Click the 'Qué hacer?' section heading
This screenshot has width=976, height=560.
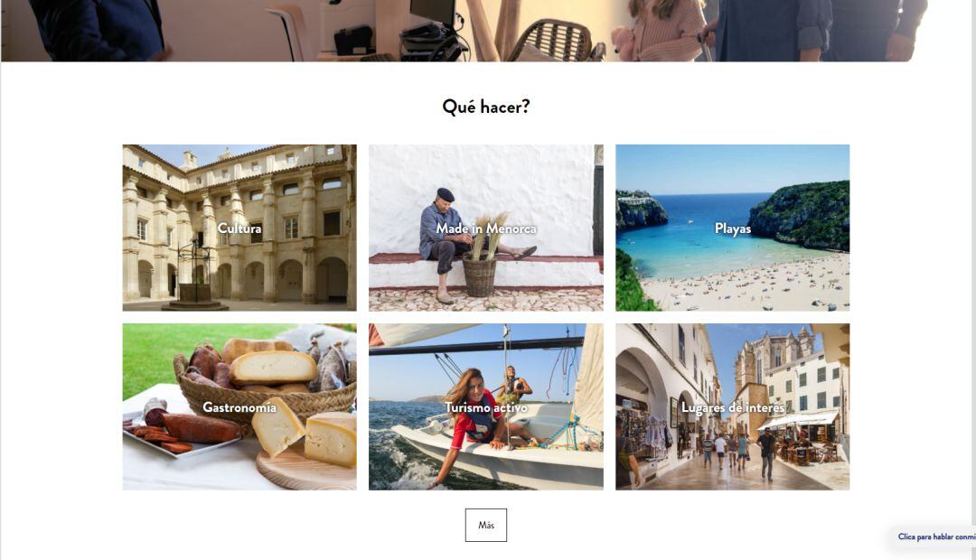486,107
